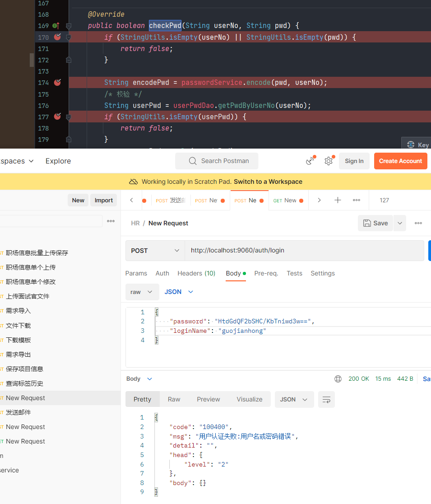
Task: Select the Raw response view tab
Action: [174, 399]
